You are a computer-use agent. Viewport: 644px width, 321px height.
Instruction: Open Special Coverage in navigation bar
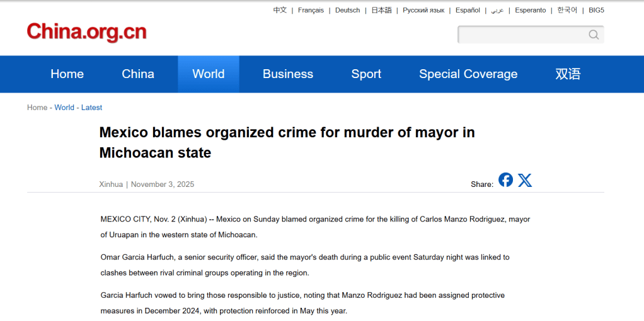[x=468, y=74]
